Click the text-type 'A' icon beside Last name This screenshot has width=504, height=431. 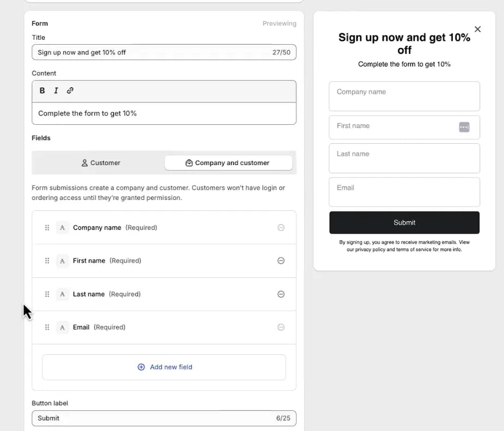pos(62,294)
